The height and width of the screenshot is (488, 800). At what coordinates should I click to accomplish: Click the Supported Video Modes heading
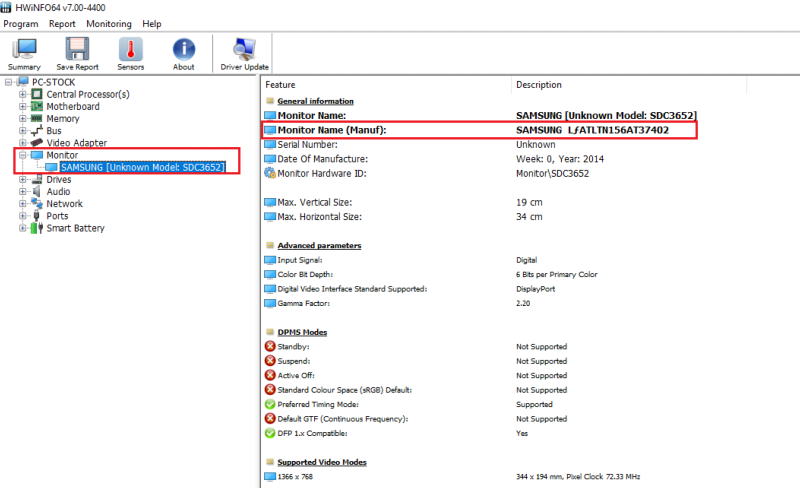[322, 462]
